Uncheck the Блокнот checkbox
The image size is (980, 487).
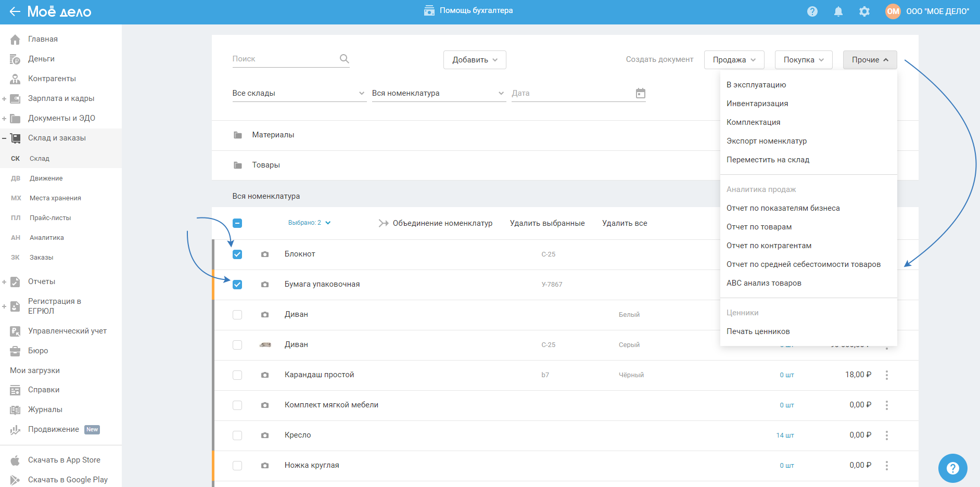[x=237, y=254]
